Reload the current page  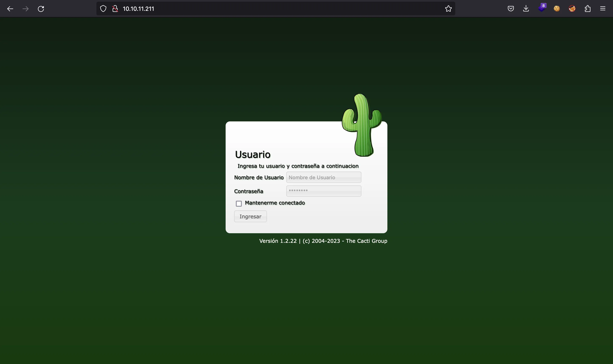tap(41, 9)
